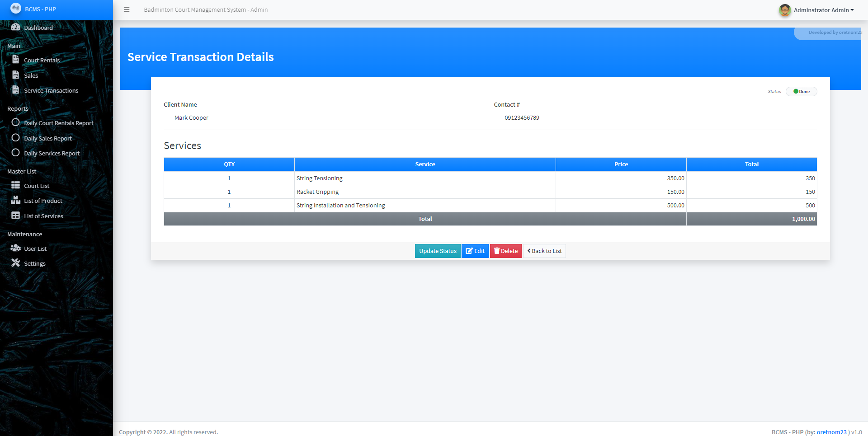The width and height of the screenshot is (868, 436).
Task: Go to Court Rentals
Action: coord(57,60)
